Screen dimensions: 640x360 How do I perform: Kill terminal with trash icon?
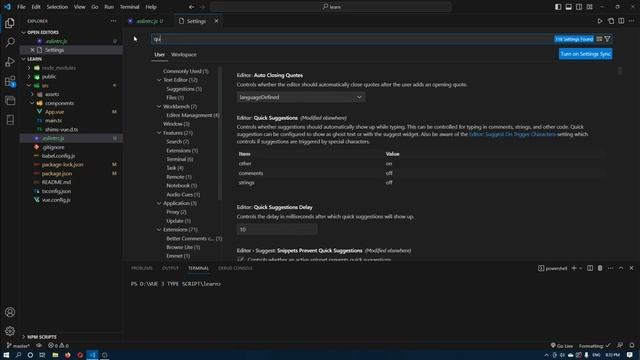600,268
